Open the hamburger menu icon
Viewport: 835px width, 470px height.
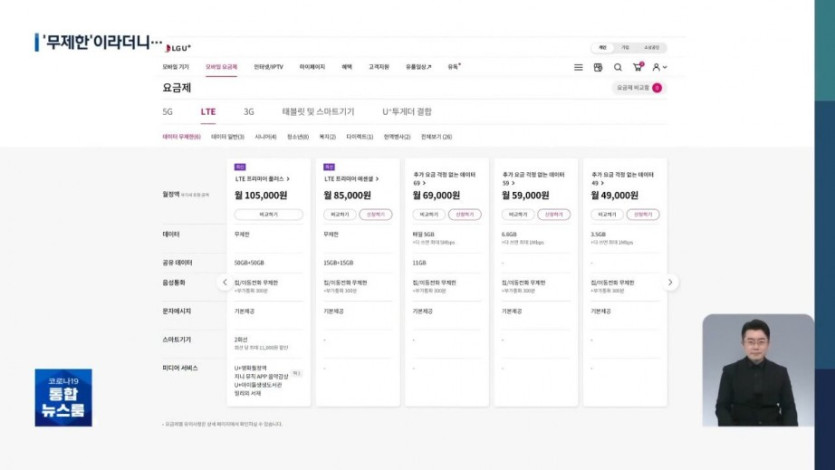click(x=578, y=67)
